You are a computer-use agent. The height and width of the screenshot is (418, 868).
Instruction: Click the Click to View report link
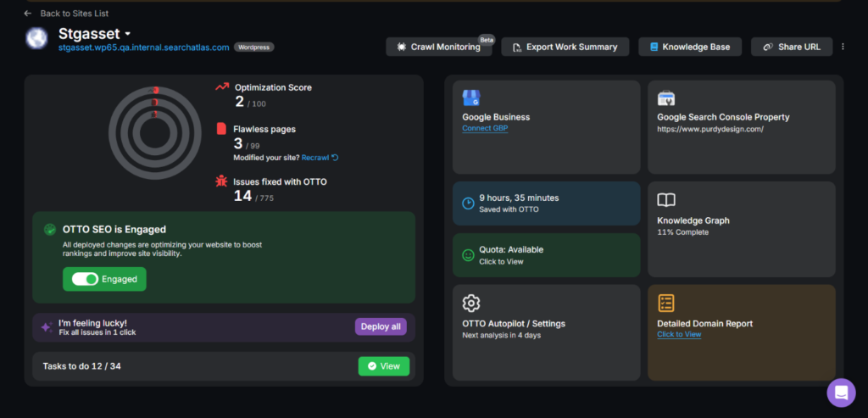pyautogui.click(x=679, y=334)
